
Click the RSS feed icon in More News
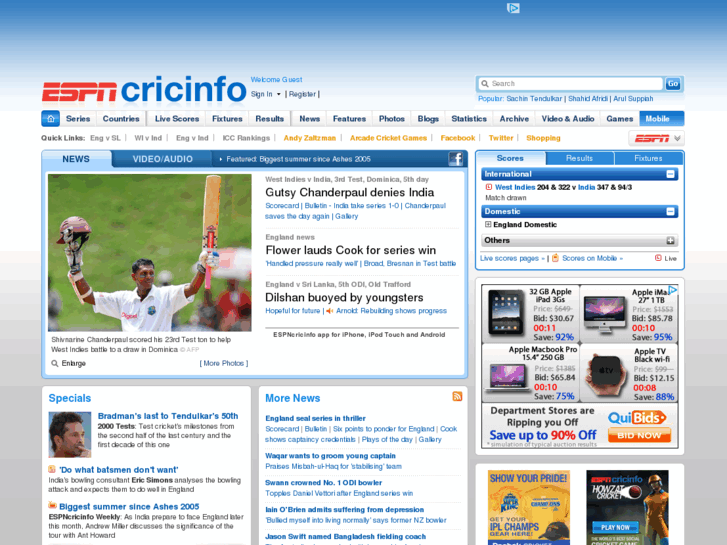[457, 396]
